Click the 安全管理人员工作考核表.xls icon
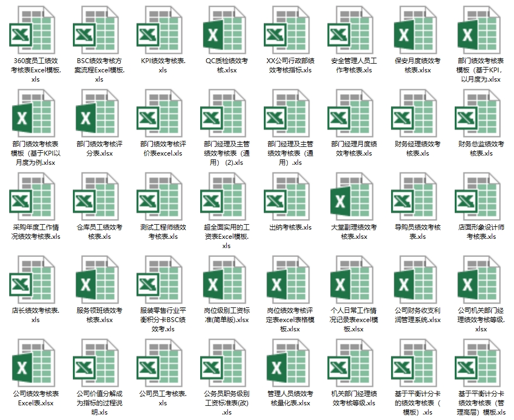 350,29
